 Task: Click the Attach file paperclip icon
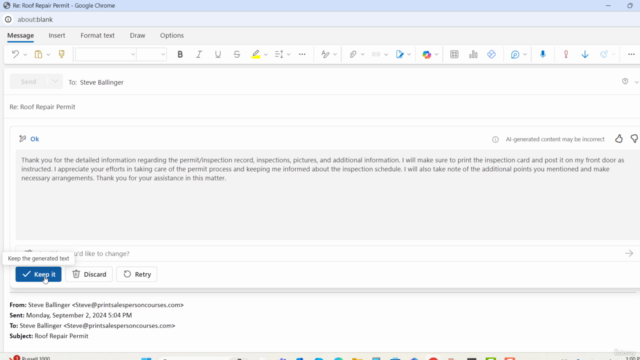[353, 54]
